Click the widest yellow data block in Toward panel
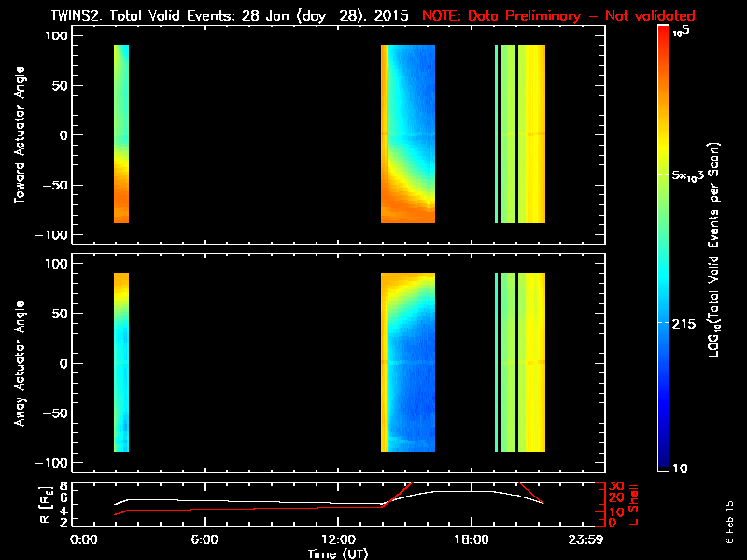 click(531, 133)
